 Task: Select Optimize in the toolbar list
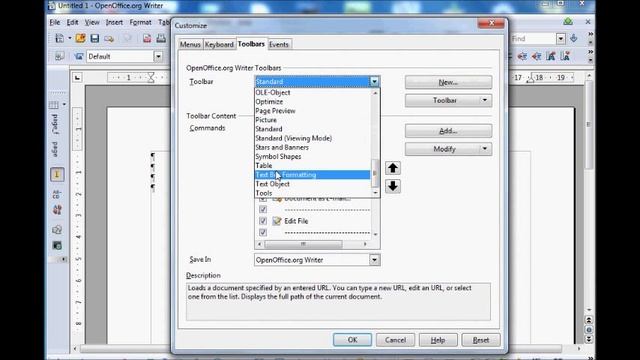point(313,102)
